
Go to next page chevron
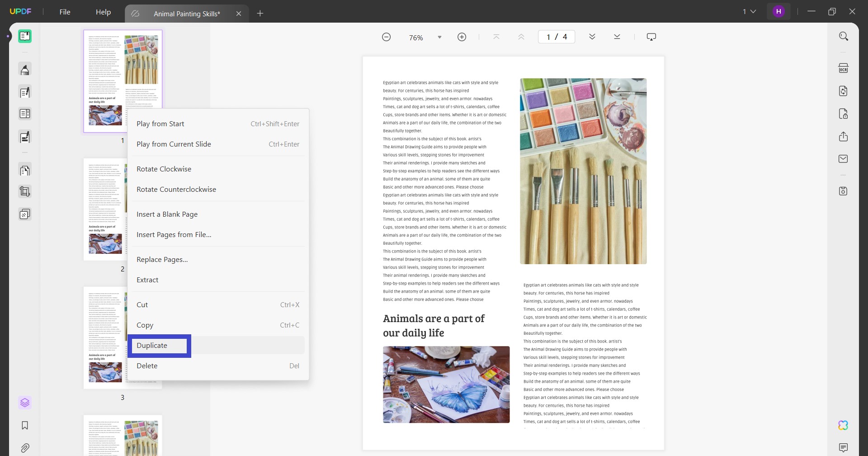[x=592, y=37]
